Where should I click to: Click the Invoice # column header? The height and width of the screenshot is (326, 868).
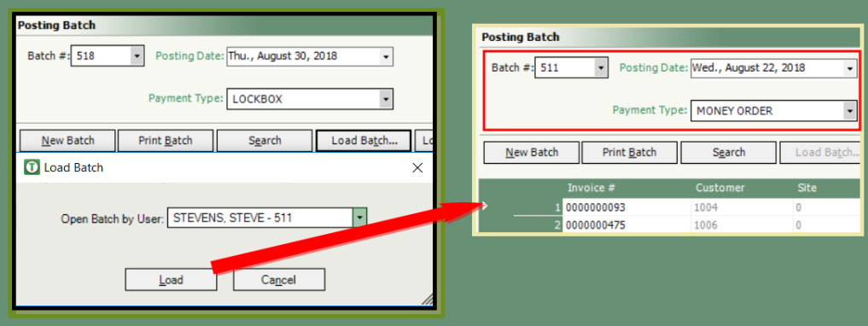591,188
